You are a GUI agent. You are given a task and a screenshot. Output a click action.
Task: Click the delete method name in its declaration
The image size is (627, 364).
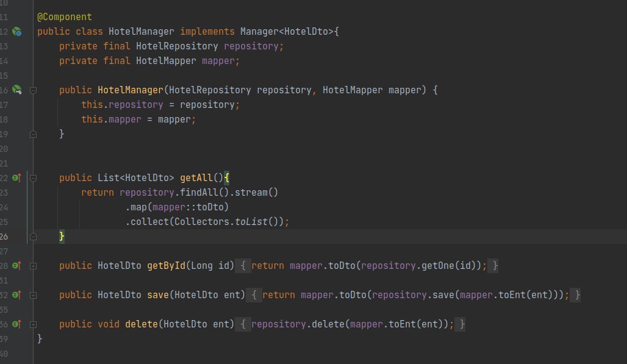pos(141,324)
